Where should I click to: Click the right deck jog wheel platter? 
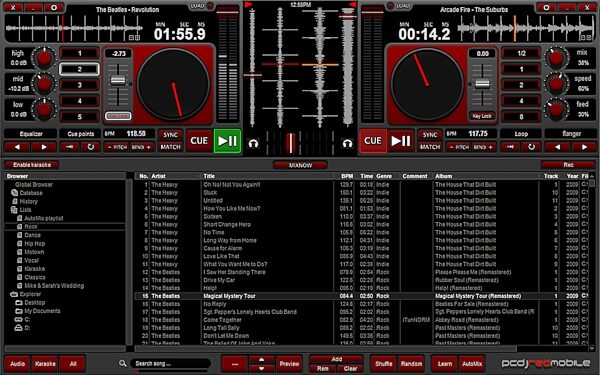427,84
